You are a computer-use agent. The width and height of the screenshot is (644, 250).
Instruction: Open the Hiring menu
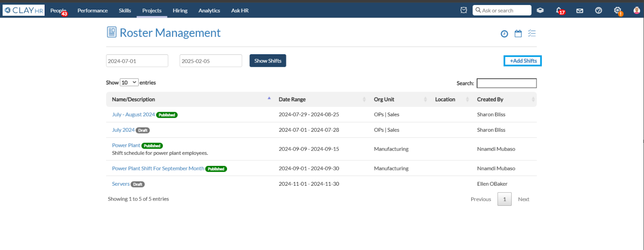(x=180, y=10)
